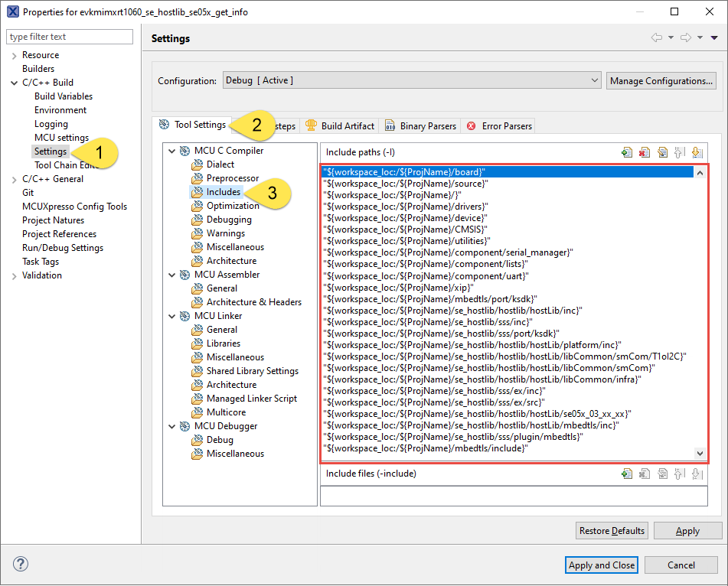Image resolution: width=728 pixels, height=586 pixels.
Task: Click Restore Defaults button
Action: (x=612, y=531)
